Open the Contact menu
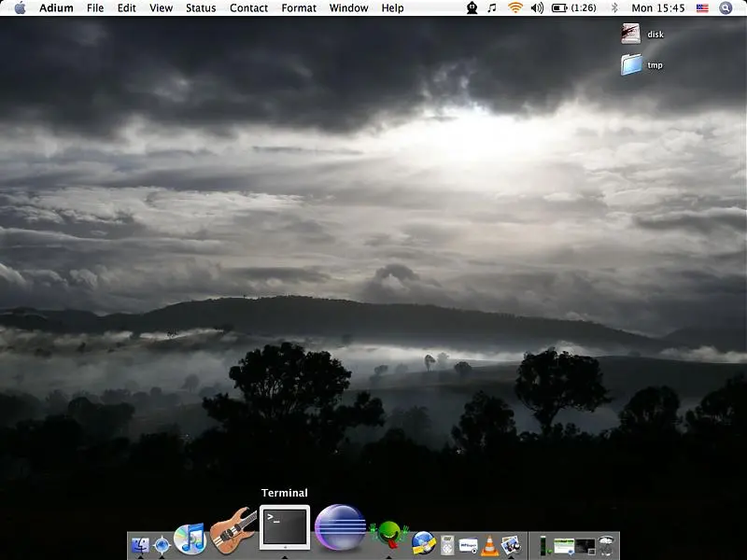Screen dimensions: 747x560 click(x=248, y=7)
